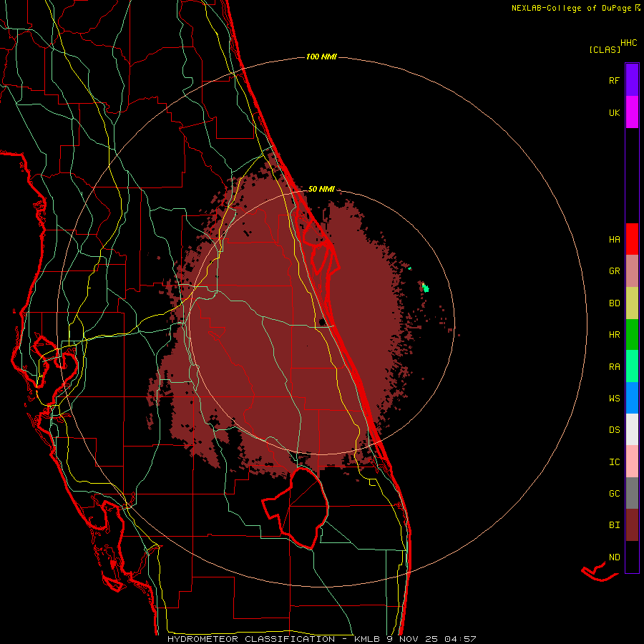The height and width of the screenshot is (644, 644).
Task: Click the BI legend label
Action: pos(614,525)
